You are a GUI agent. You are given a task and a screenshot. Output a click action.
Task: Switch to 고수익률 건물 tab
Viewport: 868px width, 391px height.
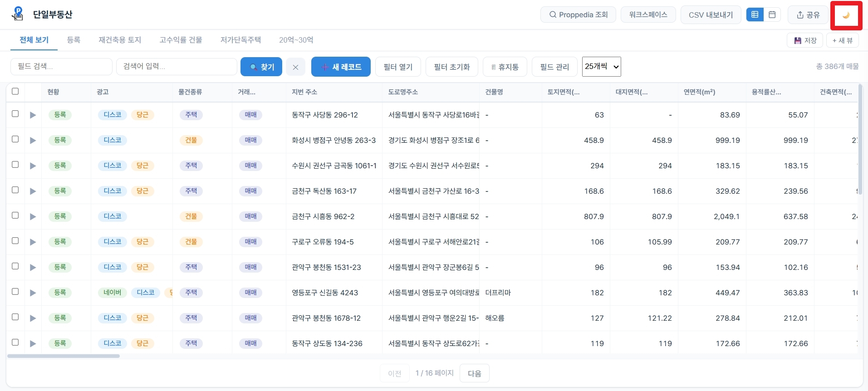[181, 40]
